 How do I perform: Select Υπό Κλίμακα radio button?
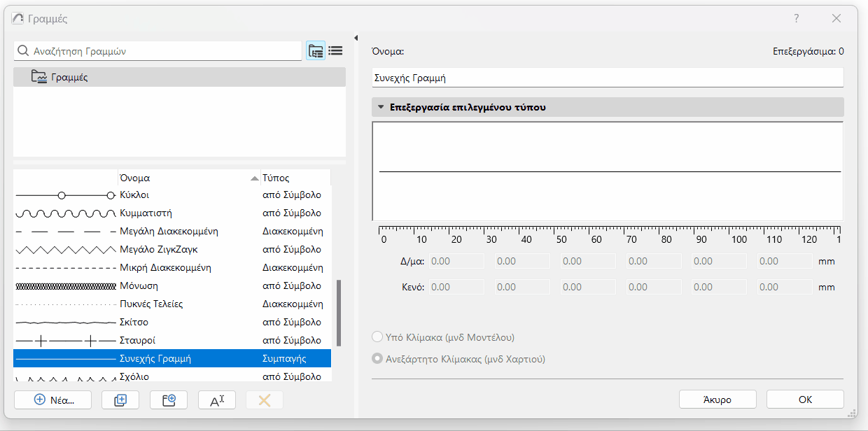(x=379, y=337)
